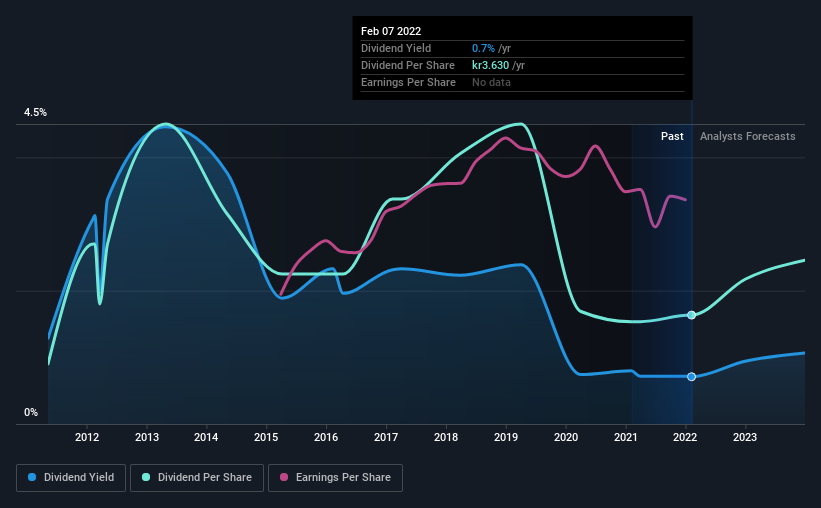This screenshot has width=821, height=508.
Task: Click the blue Dividend Yield legend dot
Action: tap(32, 477)
